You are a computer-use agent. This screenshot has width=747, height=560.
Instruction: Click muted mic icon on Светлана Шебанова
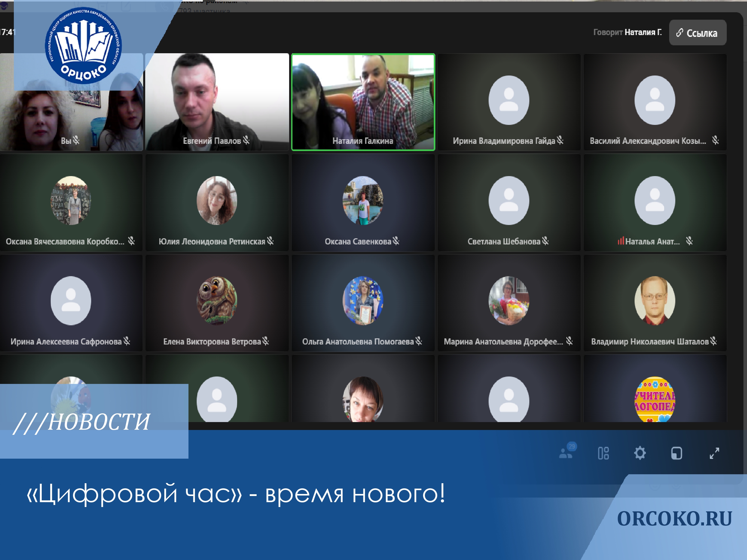[x=545, y=241]
